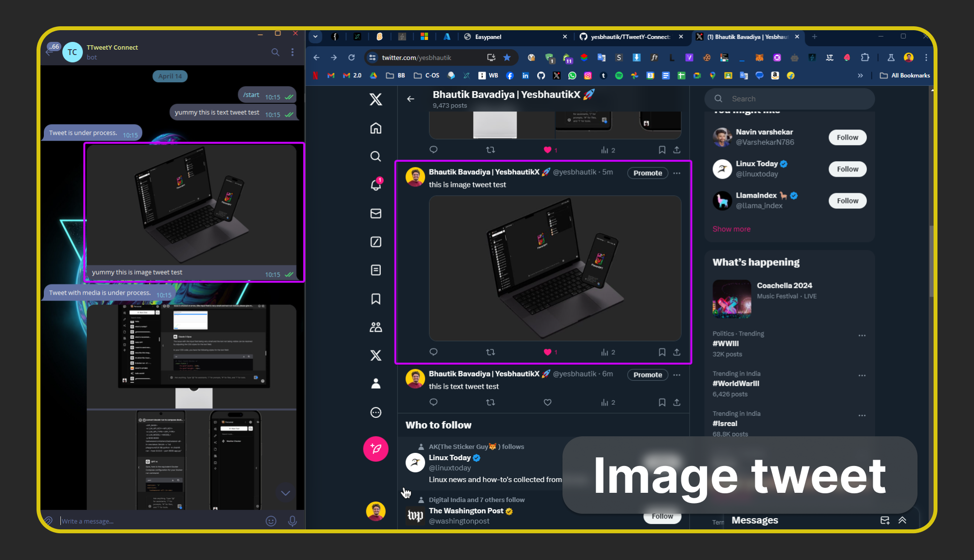Bookmark the image tweet test post
Screen dimensions: 974x560
click(662, 352)
